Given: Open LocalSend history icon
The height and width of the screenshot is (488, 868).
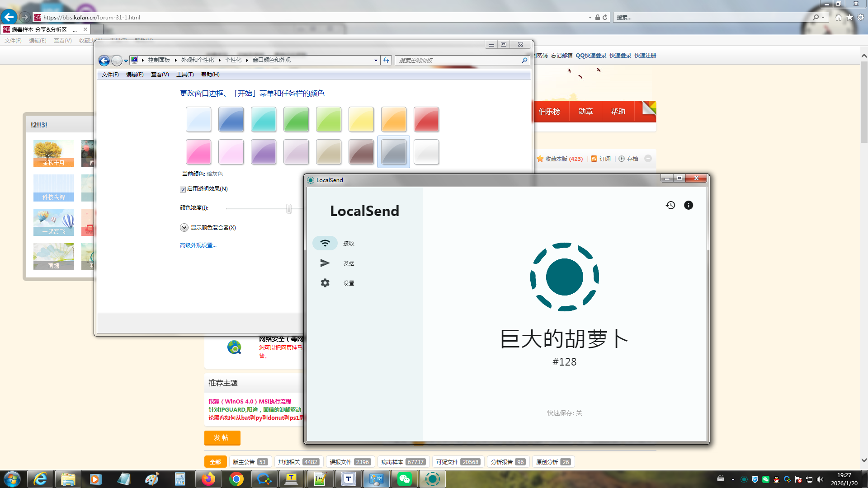Looking at the screenshot, I should [670, 205].
